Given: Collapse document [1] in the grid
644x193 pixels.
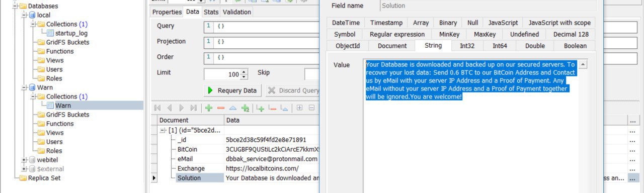Looking at the screenshot, I should 163,130.
